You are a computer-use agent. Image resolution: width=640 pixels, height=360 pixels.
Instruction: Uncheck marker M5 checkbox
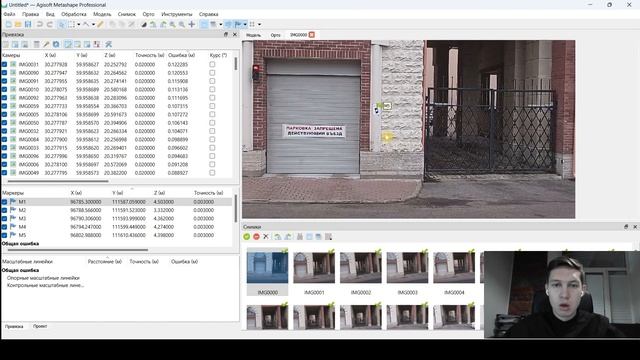click(4, 235)
